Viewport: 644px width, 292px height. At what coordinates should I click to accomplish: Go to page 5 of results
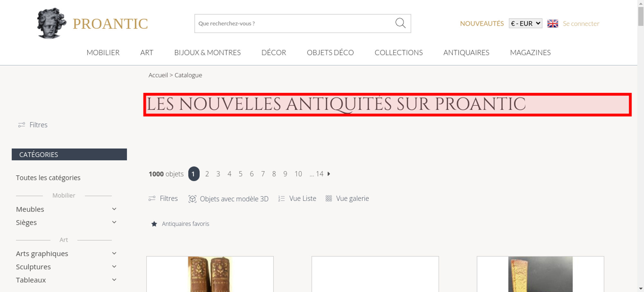pos(241,174)
